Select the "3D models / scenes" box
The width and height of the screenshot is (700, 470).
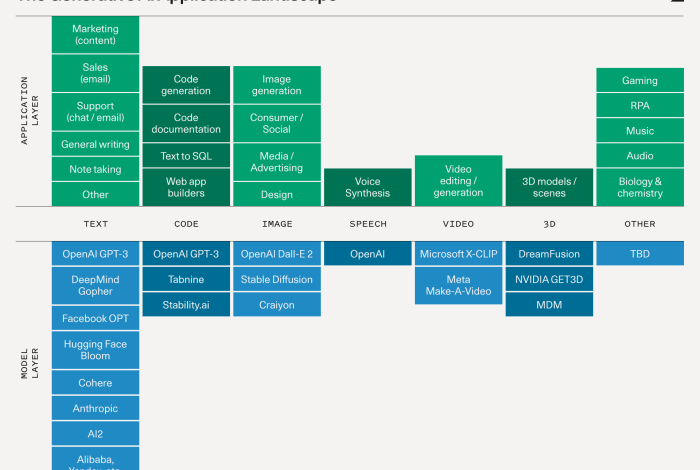pos(549,187)
